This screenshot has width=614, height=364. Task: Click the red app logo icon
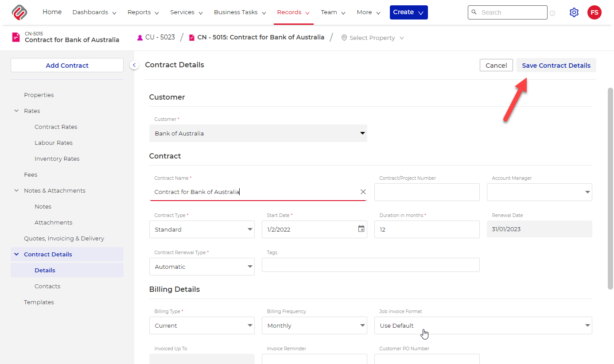19,12
